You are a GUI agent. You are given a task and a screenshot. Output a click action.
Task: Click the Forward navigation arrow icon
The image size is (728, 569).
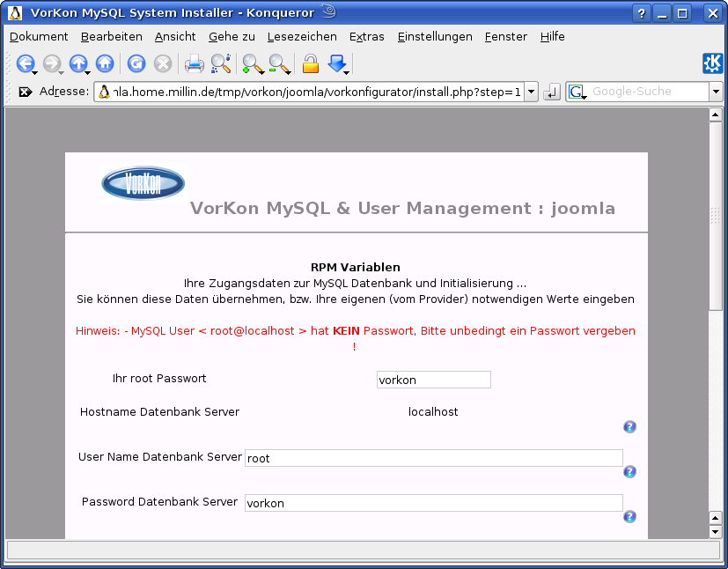point(52,63)
